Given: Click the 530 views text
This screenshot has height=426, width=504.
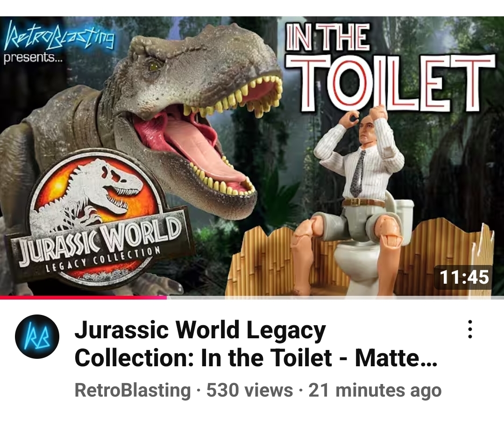Looking at the screenshot, I should [249, 391].
